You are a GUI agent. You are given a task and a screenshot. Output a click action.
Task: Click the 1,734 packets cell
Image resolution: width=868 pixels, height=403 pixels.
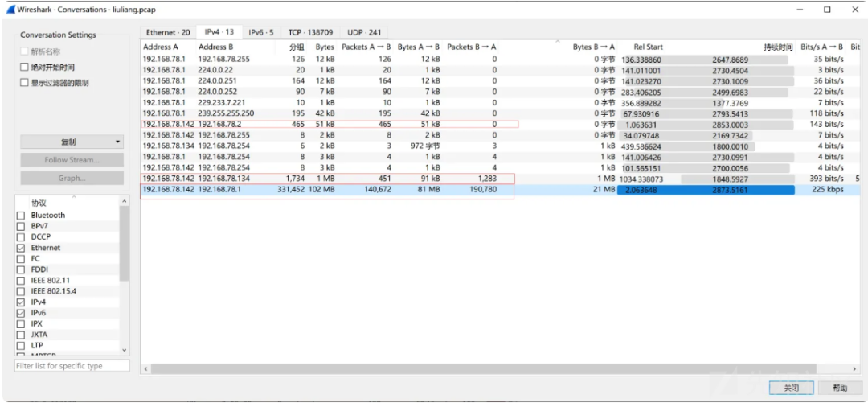(x=296, y=179)
